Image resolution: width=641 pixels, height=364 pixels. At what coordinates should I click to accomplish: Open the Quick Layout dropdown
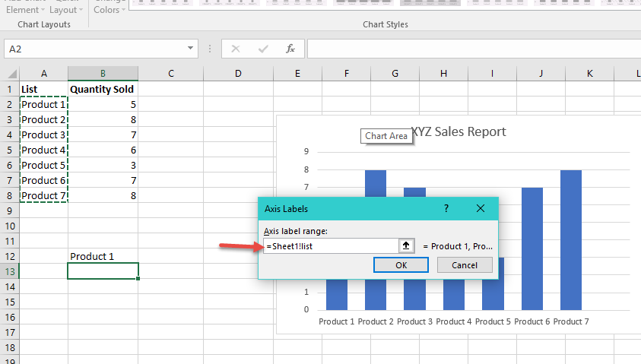point(66,7)
